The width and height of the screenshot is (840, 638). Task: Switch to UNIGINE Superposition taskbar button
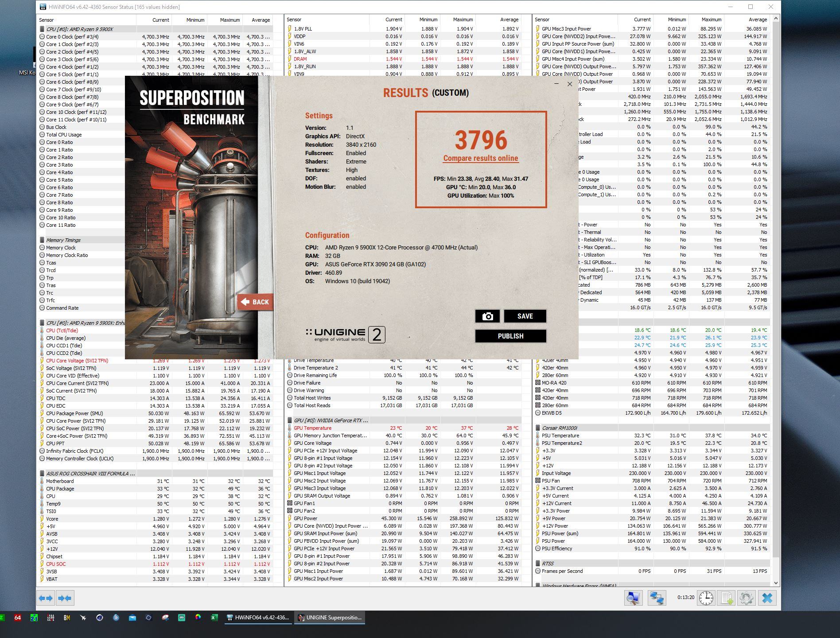pos(330,618)
